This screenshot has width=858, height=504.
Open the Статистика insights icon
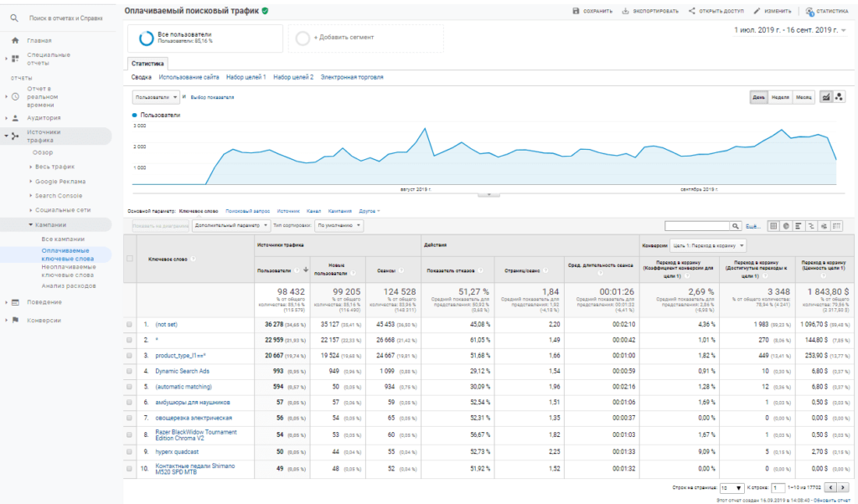(809, 11)
